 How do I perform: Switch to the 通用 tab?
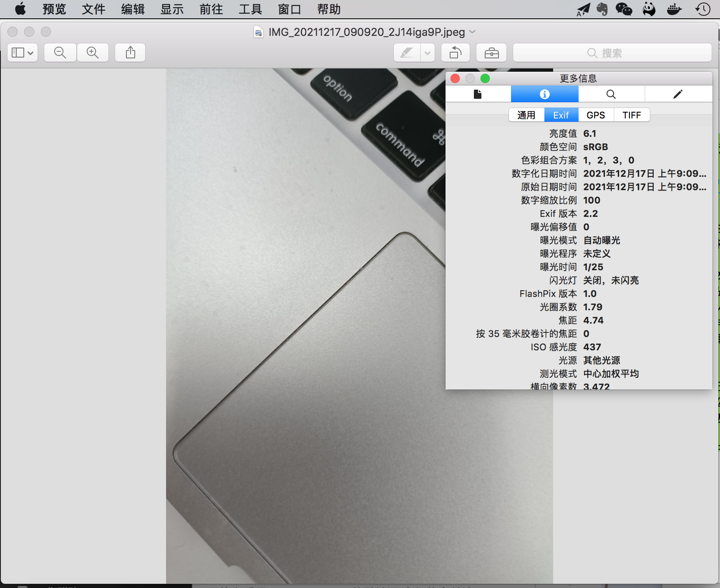[x=526, y=115]
